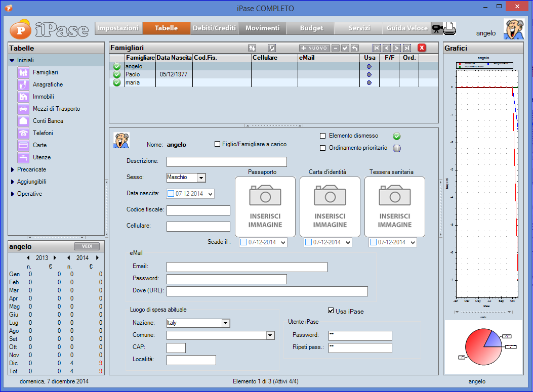Click the Conti Banca icon in sidebar
Image resolution: width=533 pixels, height=392 pixels.
coord(23,121)
